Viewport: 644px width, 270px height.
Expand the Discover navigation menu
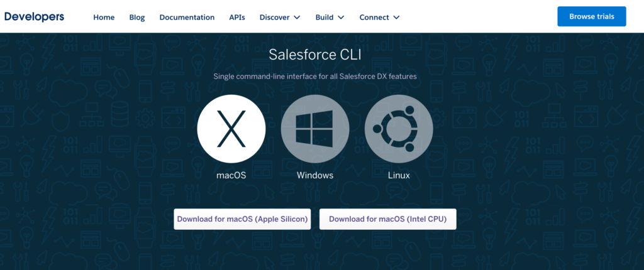point(280,17)
